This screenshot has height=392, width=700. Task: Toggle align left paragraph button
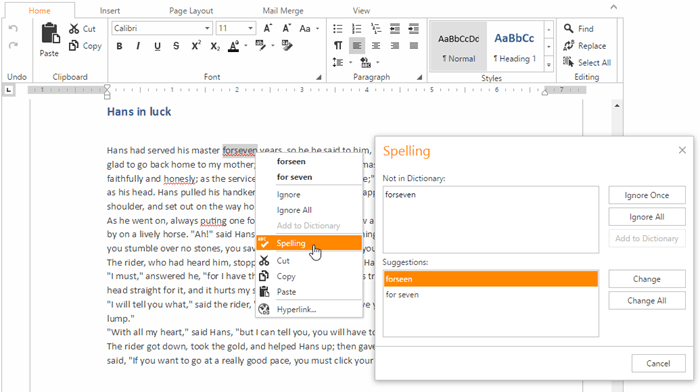pos(357,46)
